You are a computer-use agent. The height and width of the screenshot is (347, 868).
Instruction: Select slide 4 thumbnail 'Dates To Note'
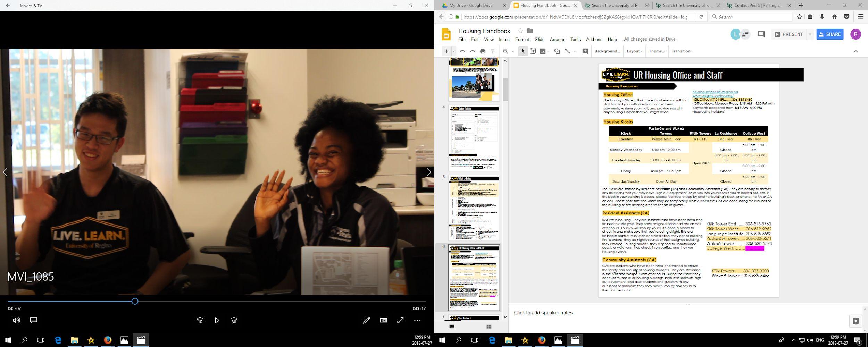pos(474,138)
